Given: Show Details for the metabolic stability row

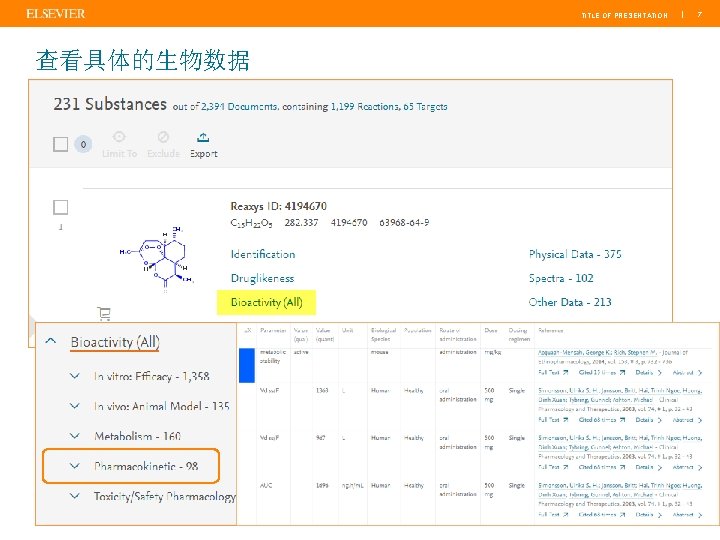Looking at the screenshot, I should click(x=648, y=372).
